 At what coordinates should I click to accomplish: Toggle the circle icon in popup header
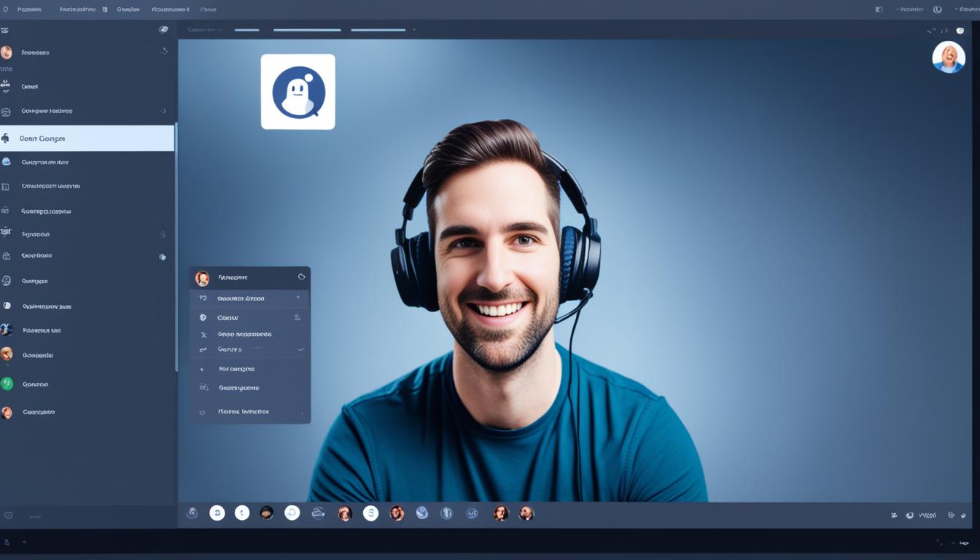coord(301,277)
